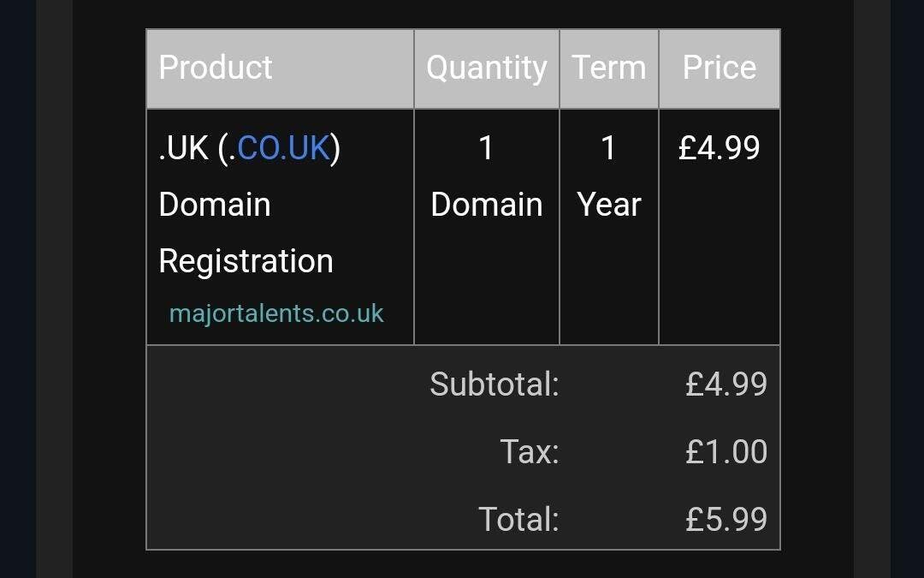Select the £1.00 tax amount
Viewport: 924px width, 578px height.
tap(726, 452)
